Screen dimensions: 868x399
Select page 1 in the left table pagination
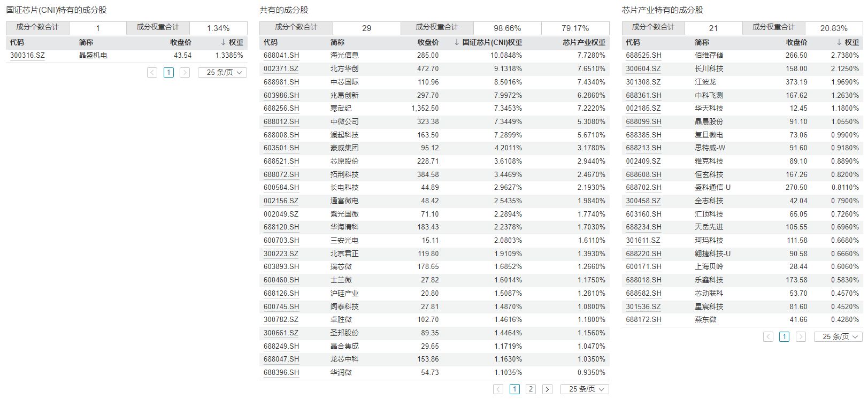click(x=168, y=72)
